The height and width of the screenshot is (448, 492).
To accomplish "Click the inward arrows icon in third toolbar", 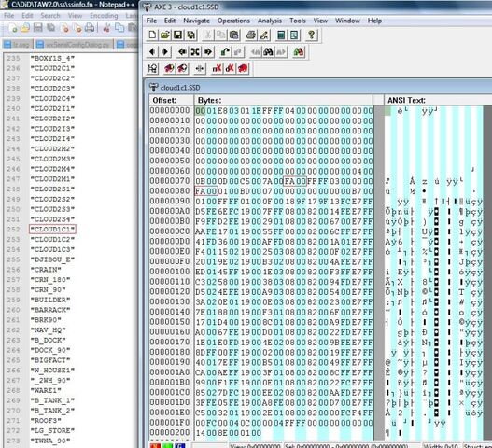I will pyautogui.click(x=200, y=68).
